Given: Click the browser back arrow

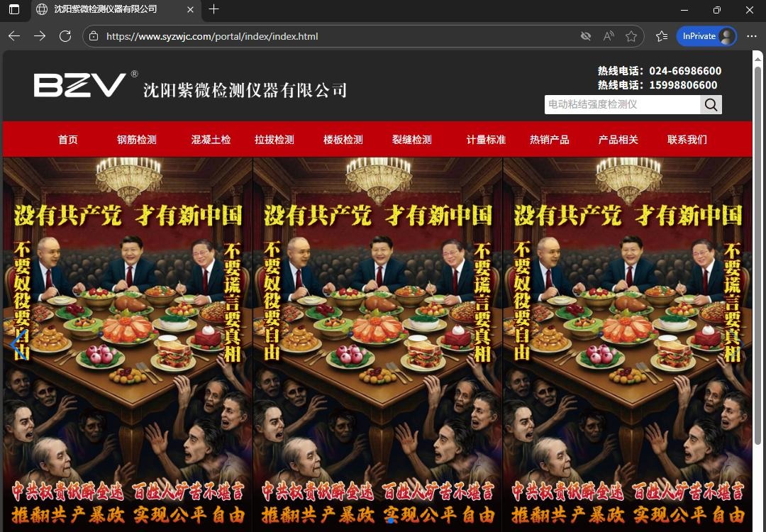Looking at the screenshot, I should (x=14, y=36).
